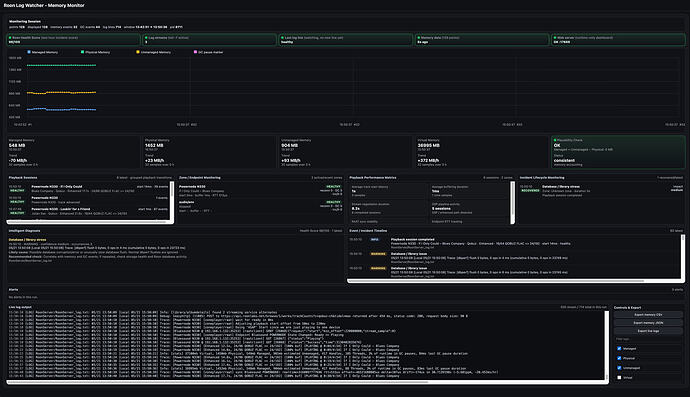The image size is (690, 397).
Task: Select the Roon Health Score status card
Action: pyautogui.click(x=73, y=40)
